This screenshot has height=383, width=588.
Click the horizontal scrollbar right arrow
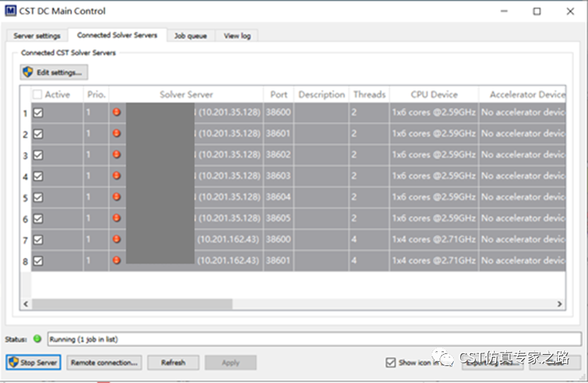pos(560,304)
